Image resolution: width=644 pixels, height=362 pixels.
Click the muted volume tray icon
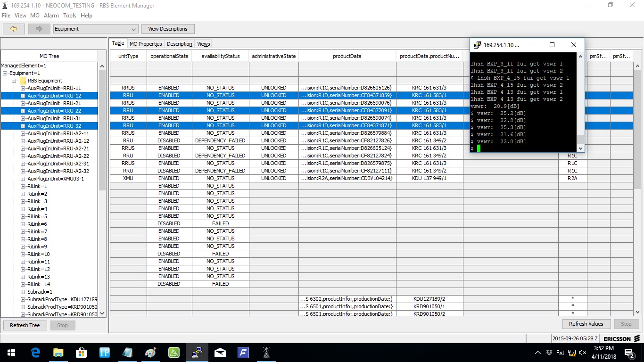pyautogui.click(x=583, y=353)
